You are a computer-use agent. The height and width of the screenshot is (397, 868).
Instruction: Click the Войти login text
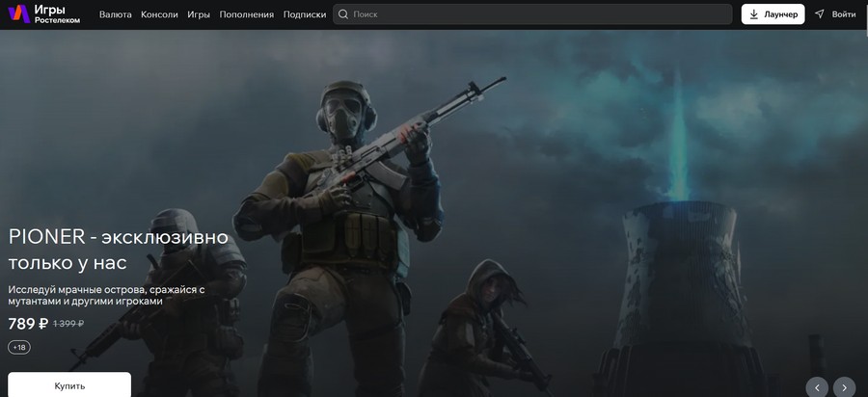[x=844, y=14]
